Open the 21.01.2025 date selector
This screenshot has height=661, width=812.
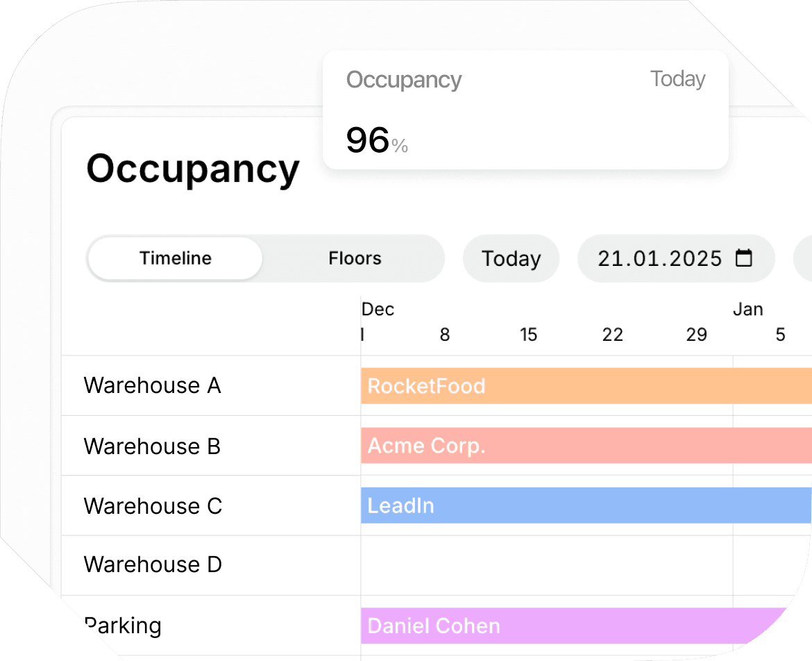tap(663, 258)
